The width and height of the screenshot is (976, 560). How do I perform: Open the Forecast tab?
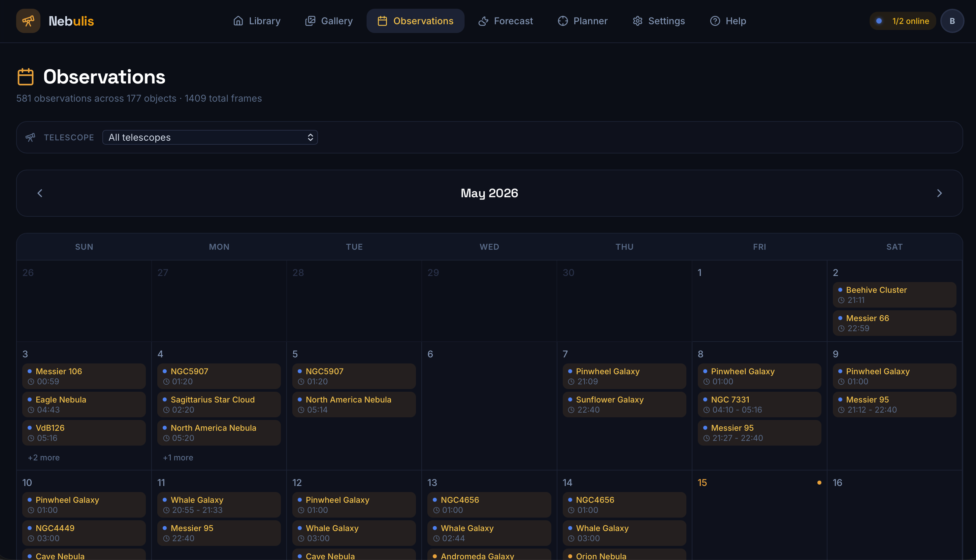tap(505, 21)
